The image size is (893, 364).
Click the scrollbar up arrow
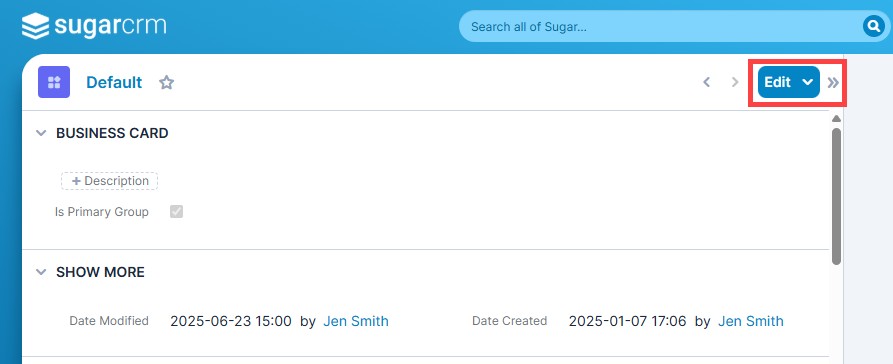click(x=836, y=118)
